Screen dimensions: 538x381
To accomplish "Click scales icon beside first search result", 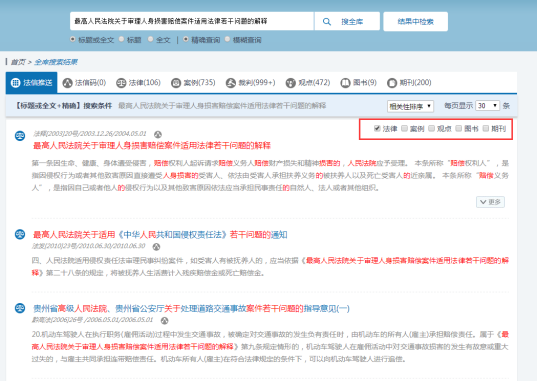I will (20, 136).
